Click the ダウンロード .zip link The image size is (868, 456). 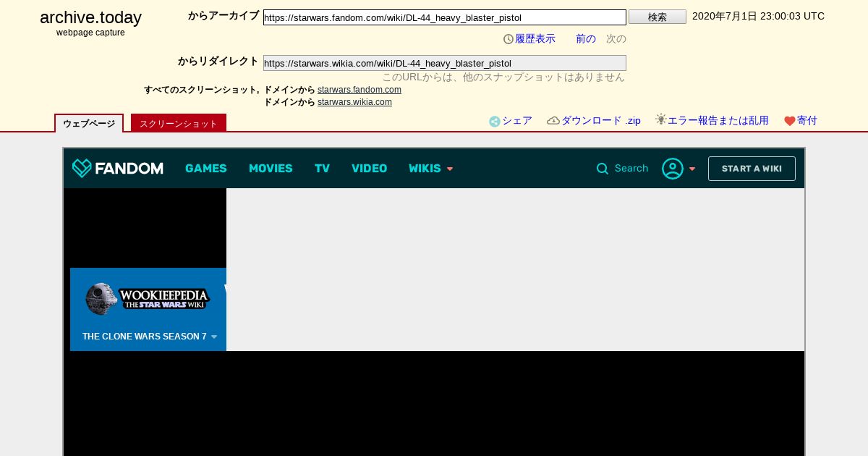601,121
